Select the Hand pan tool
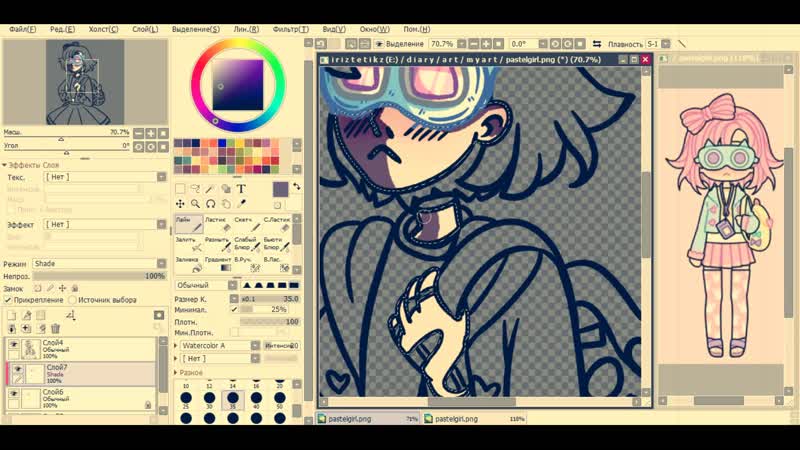Screen dimensions: 800x450 (x=226, y=204)
